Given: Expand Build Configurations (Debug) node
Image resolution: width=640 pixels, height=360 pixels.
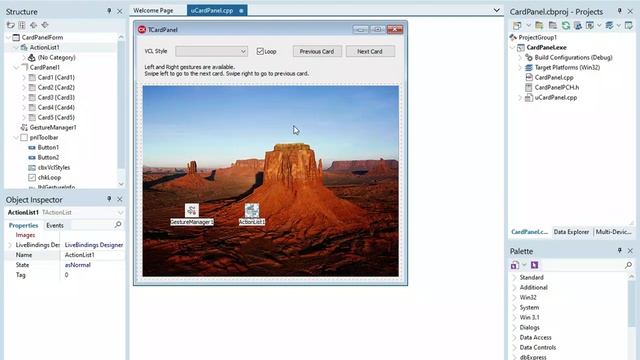Looking at the screenshot, I should point(520,58).
